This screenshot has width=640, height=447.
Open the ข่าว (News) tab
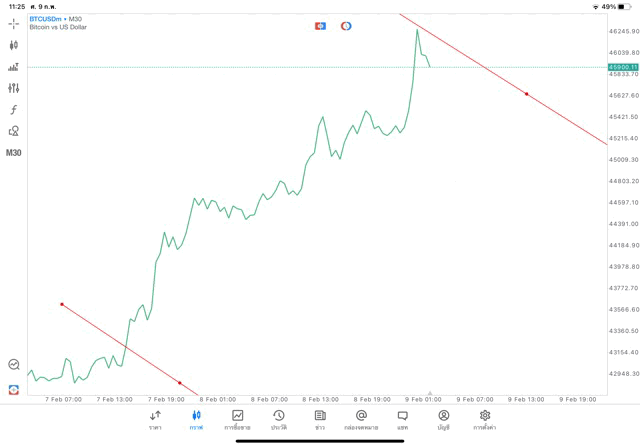tap(320, 419)
